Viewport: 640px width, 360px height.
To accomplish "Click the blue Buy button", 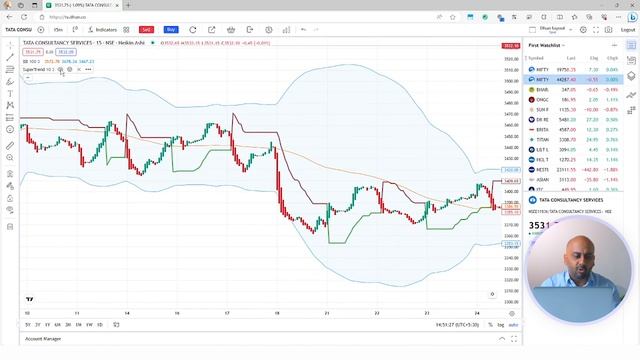I will (x=171, y=29).
